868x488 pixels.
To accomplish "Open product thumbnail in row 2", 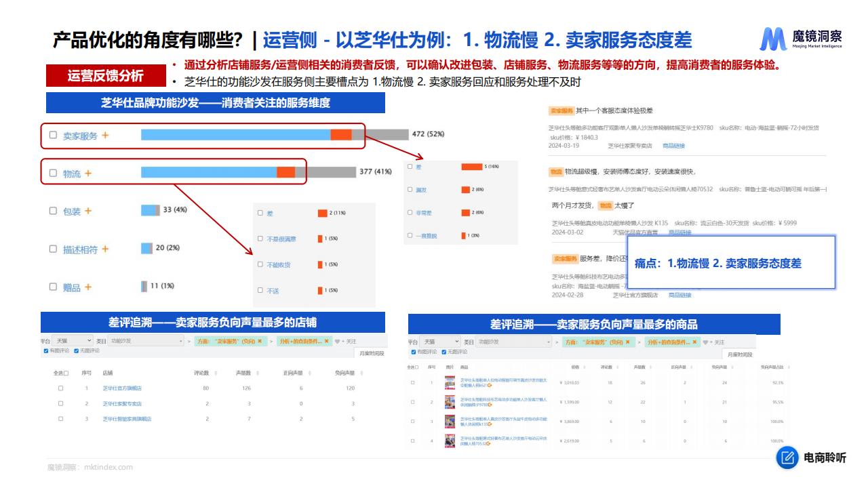I will tap(450, 402).
